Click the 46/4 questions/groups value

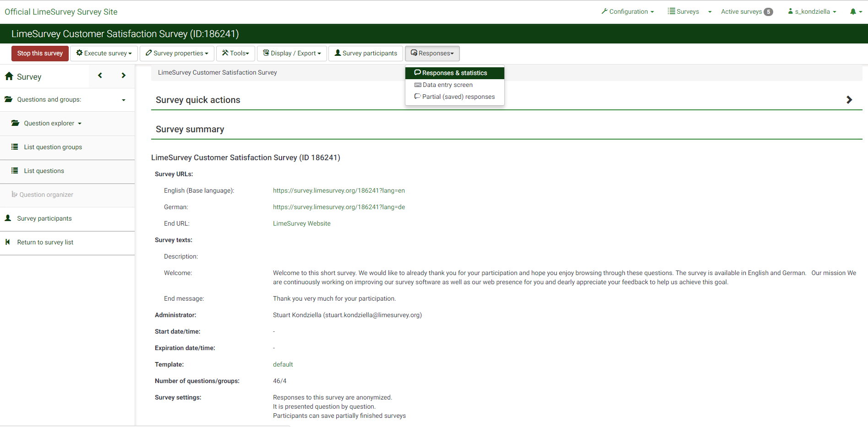coord(279,381)
